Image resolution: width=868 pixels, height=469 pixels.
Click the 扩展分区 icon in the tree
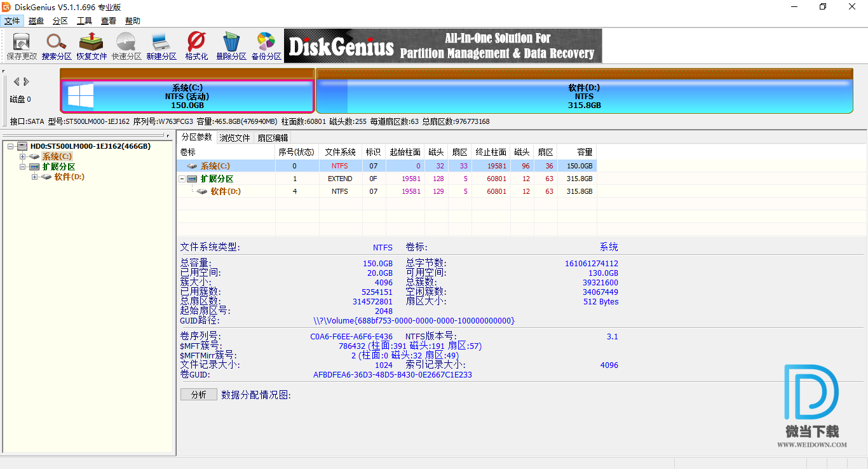point(34,167)
